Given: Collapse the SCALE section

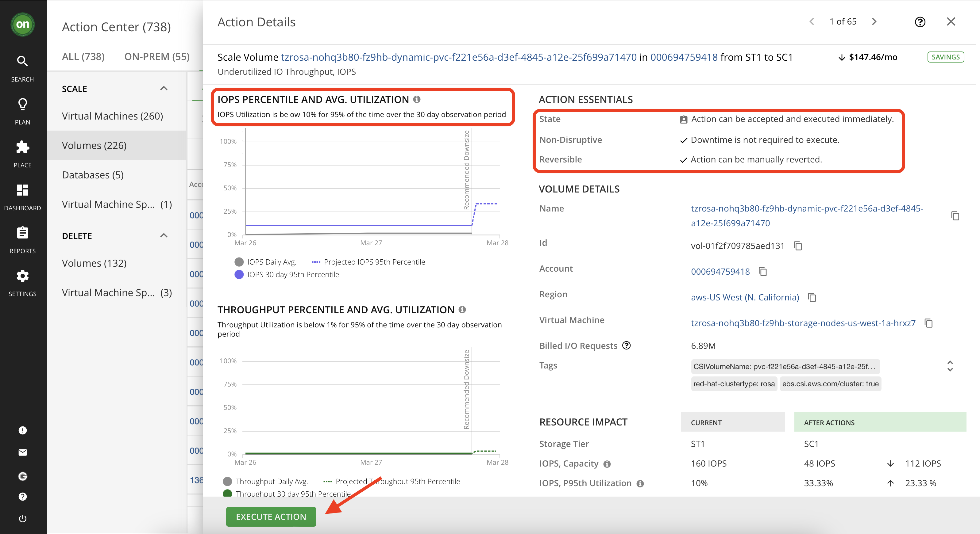Looking at the screenshot, I should (164, 89).
